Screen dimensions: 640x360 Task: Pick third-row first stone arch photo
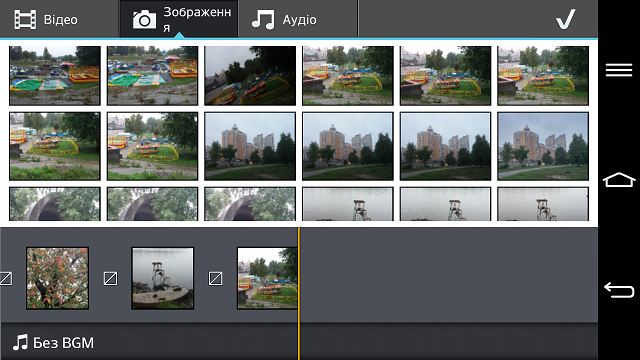(x=55, y=204)
